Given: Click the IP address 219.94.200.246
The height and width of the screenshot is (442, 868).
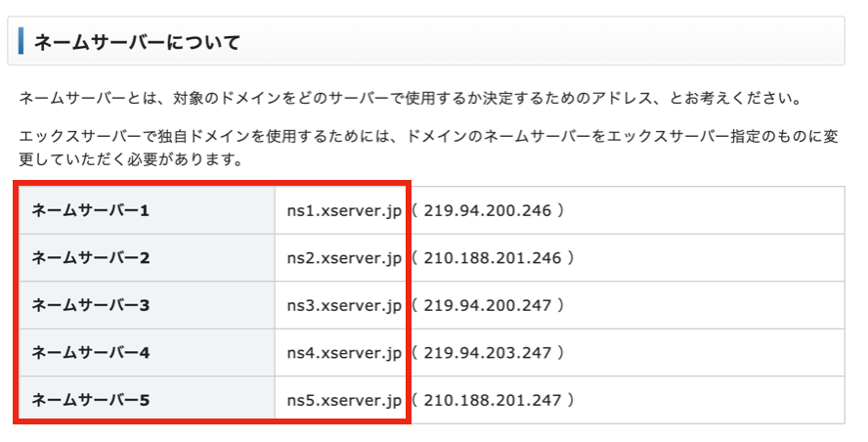Looking at the screenshot, I should (x=487, y=210).
